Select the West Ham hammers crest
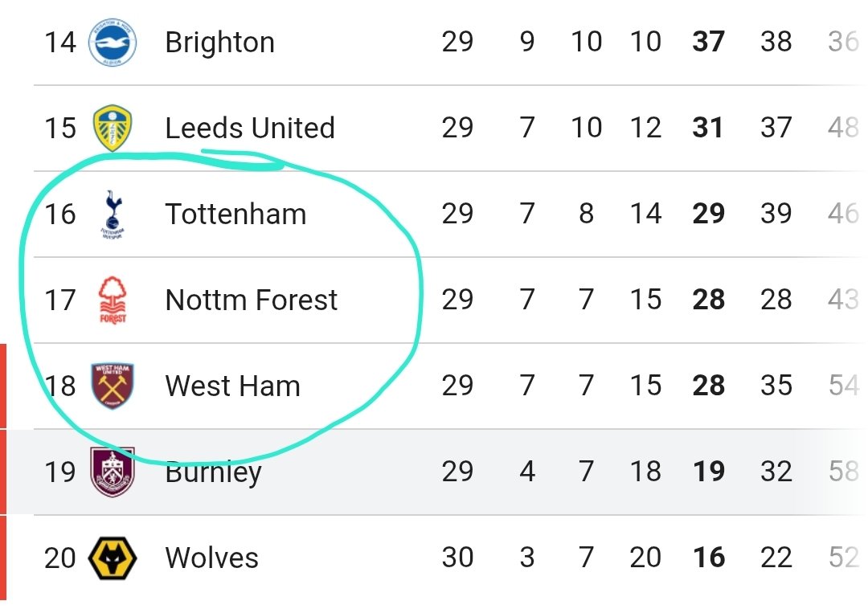The height and width of the screenshot is (613, 868). point(113,386)
